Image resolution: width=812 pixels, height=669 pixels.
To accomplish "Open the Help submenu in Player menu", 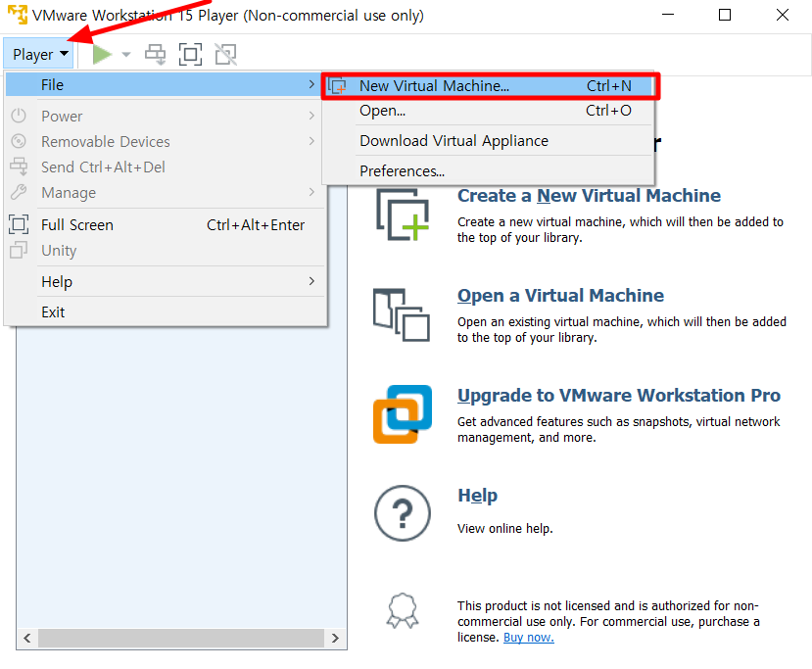I will tap(164, 282).
